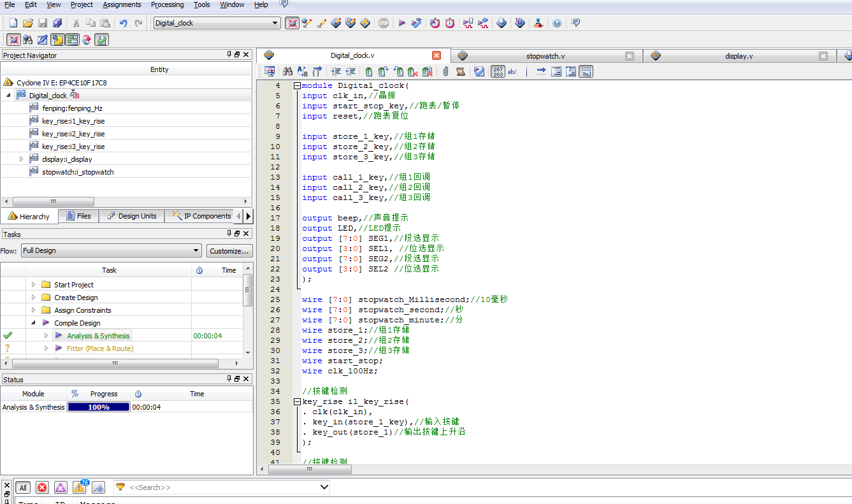Click the Jump to Next Bookmark icon
Image resolution: width=852 pixels, height=504 pixels.
click(383, 71)
